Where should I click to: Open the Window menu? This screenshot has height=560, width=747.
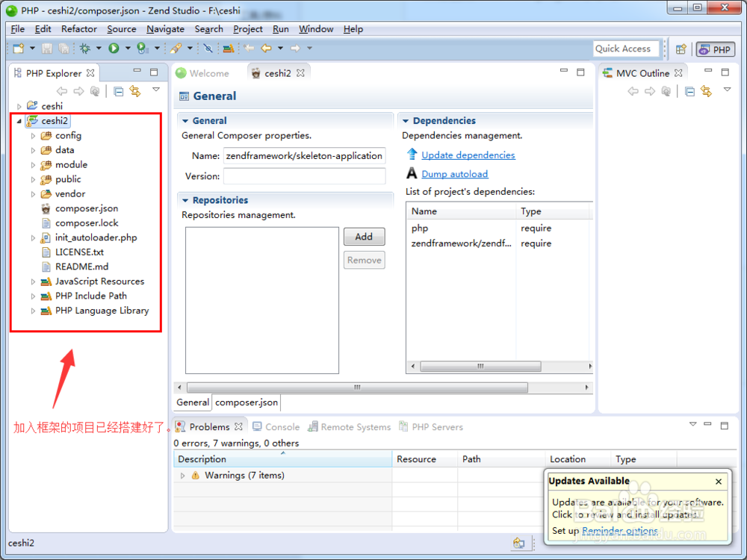tap(316, 29)
